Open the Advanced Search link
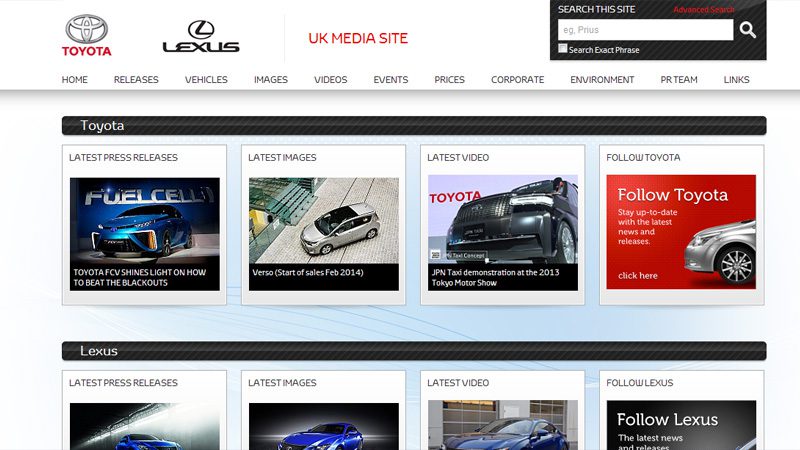The image size is (800, 450). tap(704, 10)
